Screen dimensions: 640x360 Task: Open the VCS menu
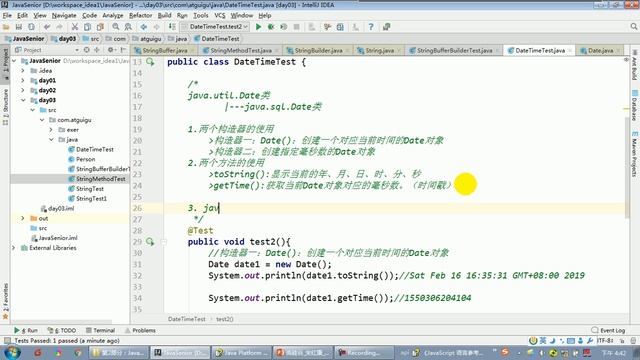coord(220,16)
